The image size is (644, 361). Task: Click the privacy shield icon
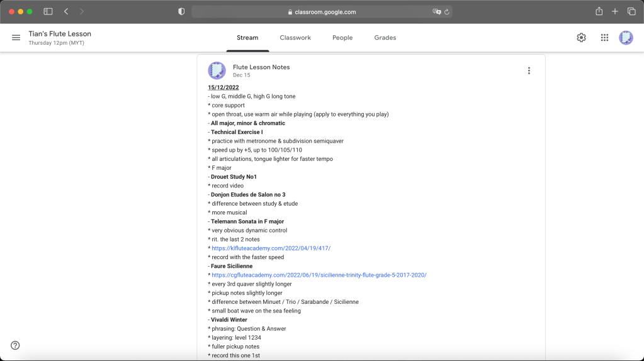181,11
